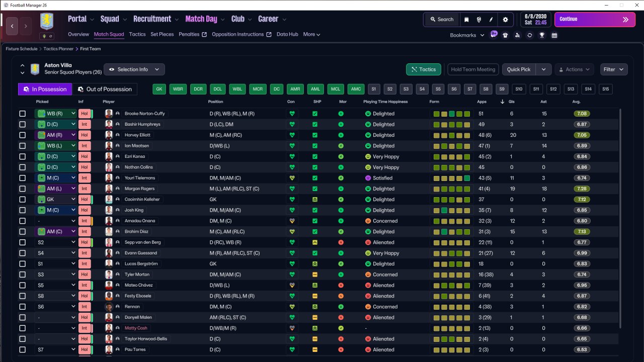Go back with the left arrow navigation button
Screen dimensions: 644x362
(13, 26)
